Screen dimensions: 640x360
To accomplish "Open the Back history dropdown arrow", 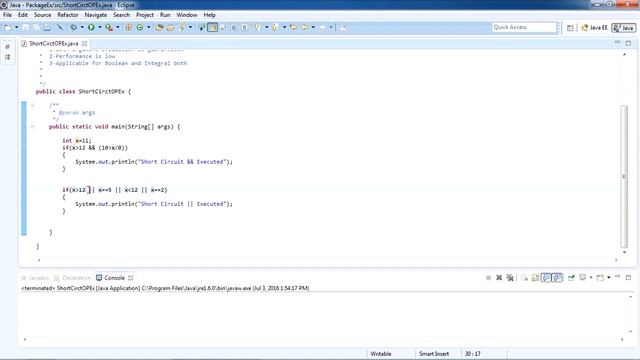I will [313, 27].
